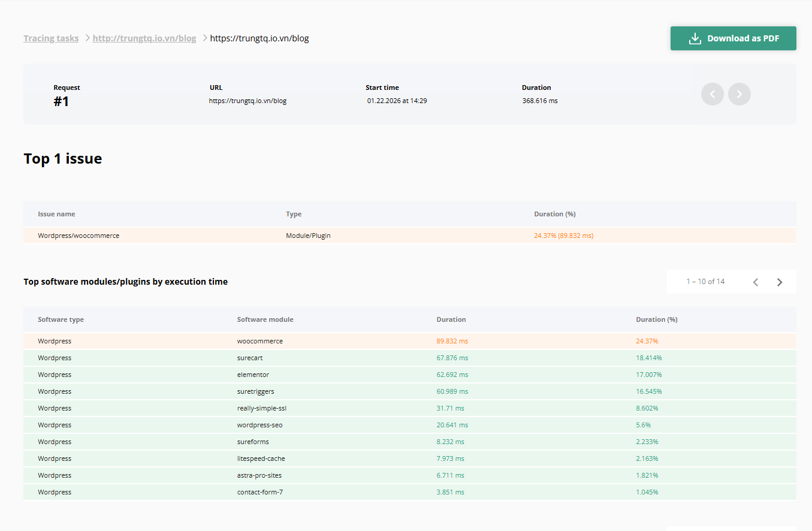Viewport: 812px width, 531px height.
Task: Click the 62.692 ms elementor duration
Action: [x=452, y=375]
